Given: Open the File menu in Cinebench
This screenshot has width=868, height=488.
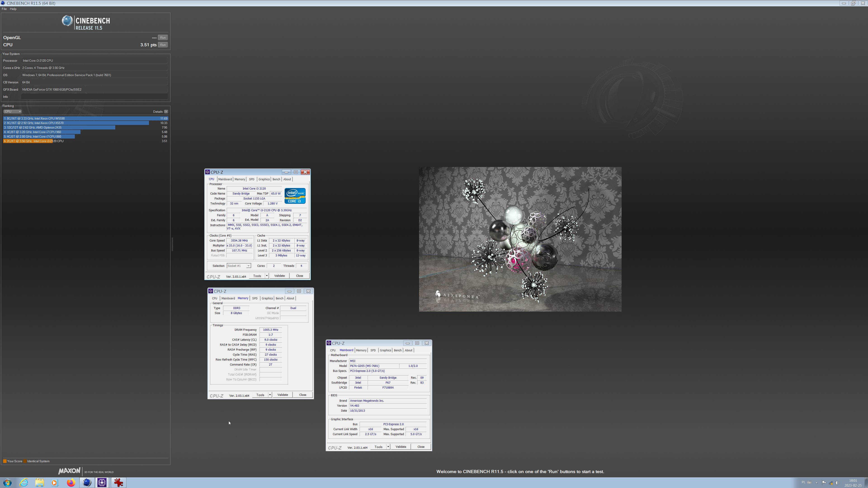Looking at the screenshot, I should point(4,9).
